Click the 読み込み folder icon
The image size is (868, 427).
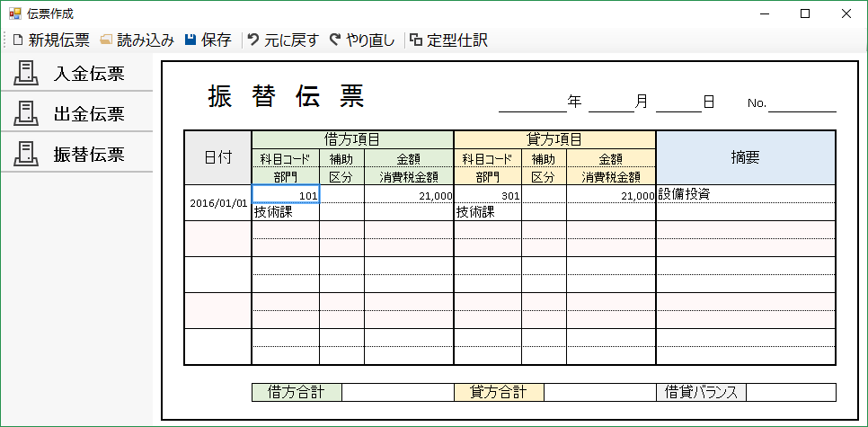106,40
